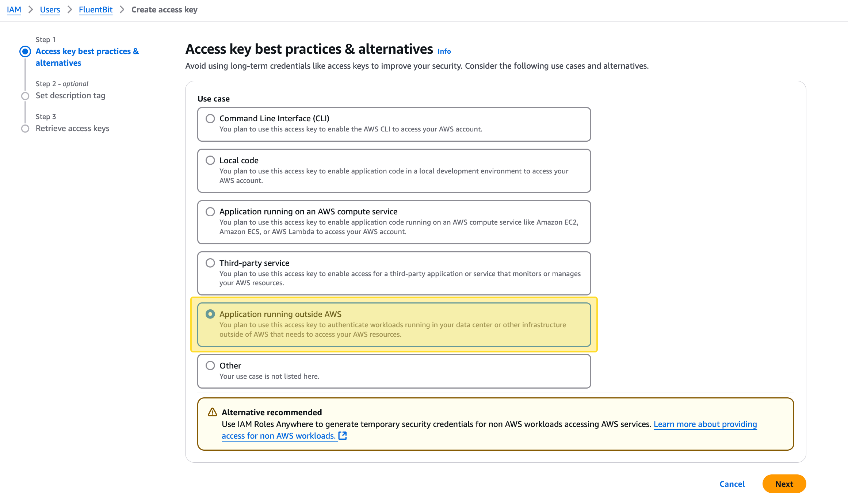Select Application running on an AWS compute service
Viewport: 848px width, 504px height.
tap(210, 212)
